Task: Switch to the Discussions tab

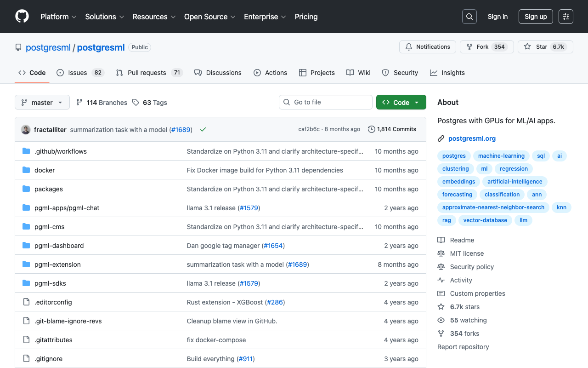Action: 218,73
